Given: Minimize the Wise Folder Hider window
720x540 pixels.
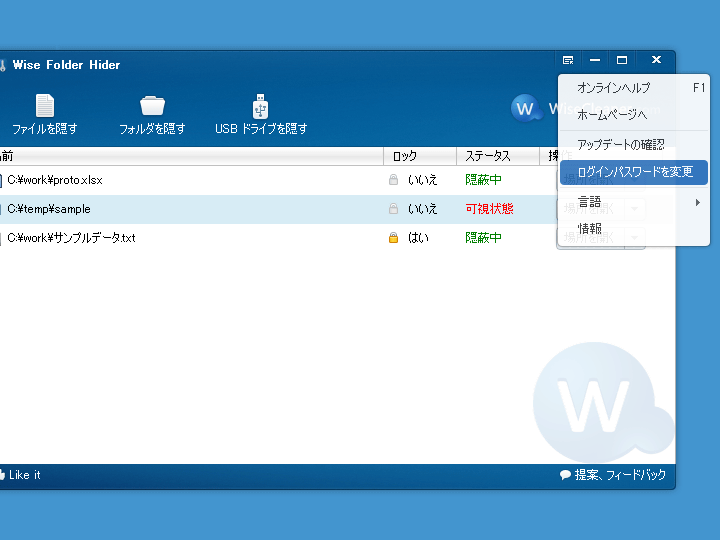Looking at the screenshot, I should (x=595, y=60).
